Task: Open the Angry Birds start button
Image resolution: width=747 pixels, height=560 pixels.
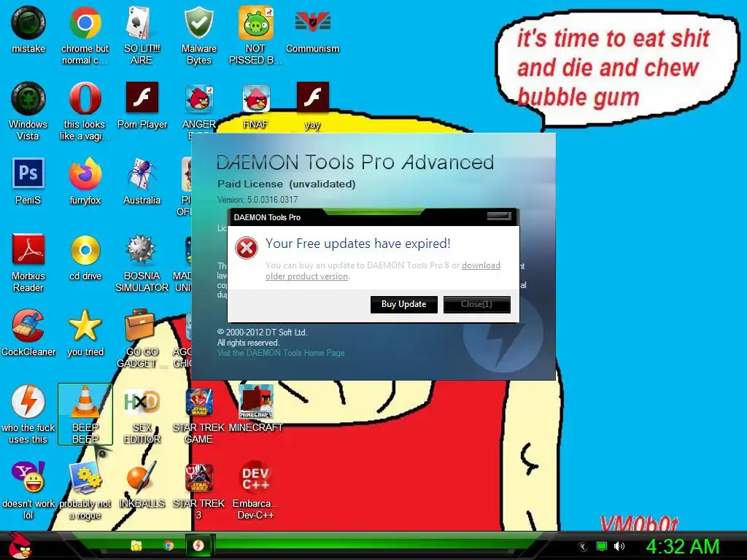Action: pyautogui.click(x=19, y=545)
